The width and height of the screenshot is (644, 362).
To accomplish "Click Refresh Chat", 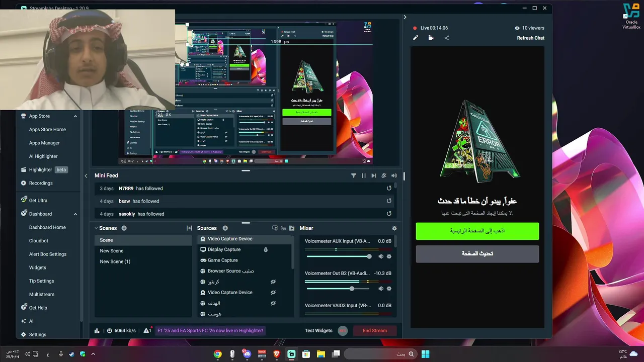I will [x=530, y=38].
